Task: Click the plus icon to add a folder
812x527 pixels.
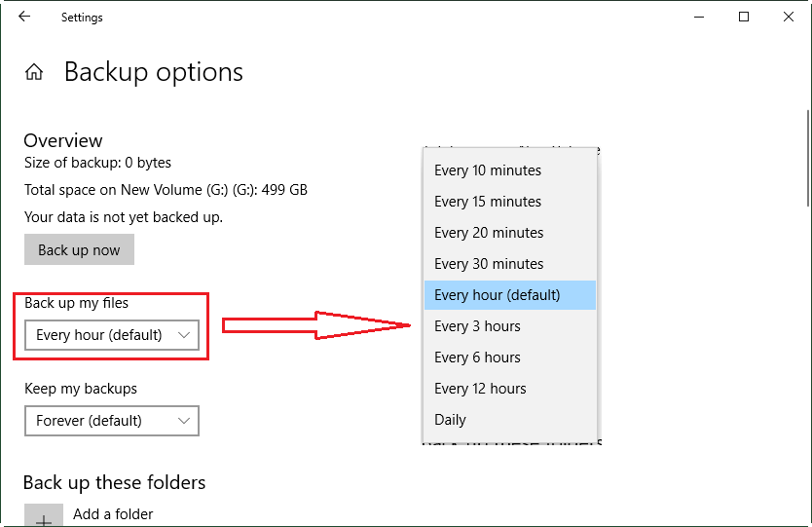Action: click(x=44, y=518)
